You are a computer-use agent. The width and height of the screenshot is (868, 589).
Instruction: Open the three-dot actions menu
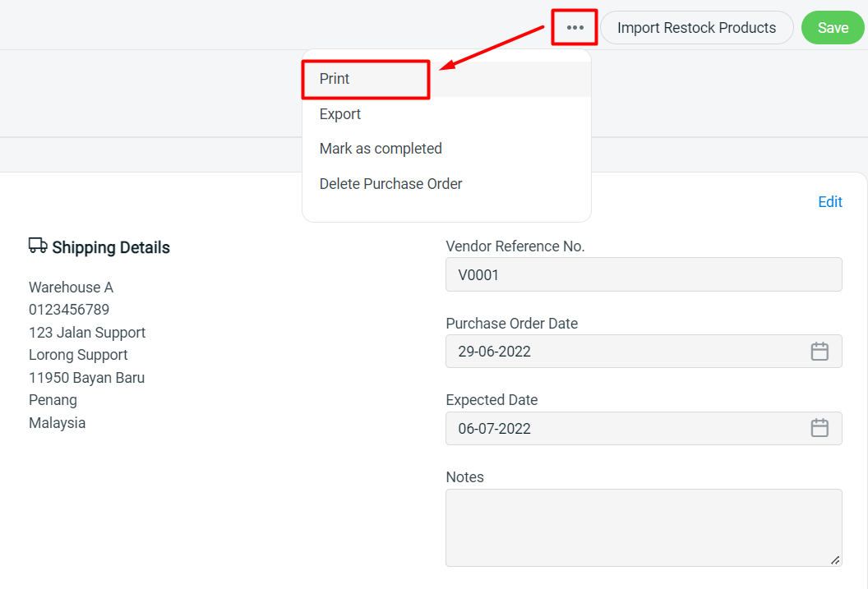pyautogui.click(x=574, y=26)
